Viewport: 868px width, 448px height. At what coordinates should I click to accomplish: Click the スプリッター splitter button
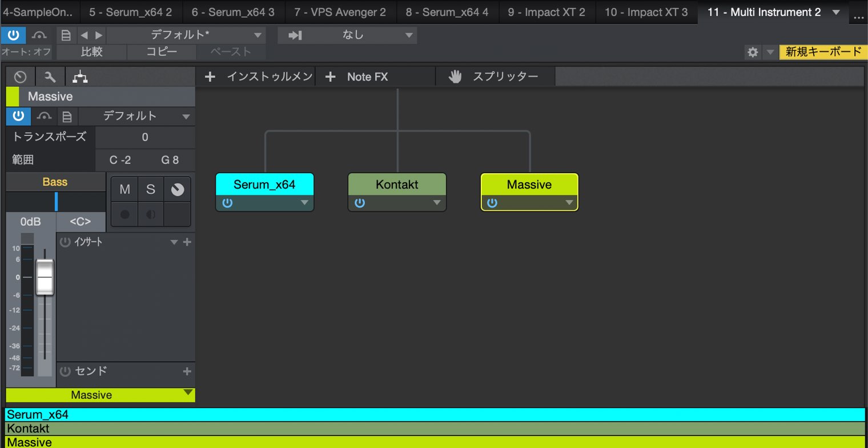[495, 77]
